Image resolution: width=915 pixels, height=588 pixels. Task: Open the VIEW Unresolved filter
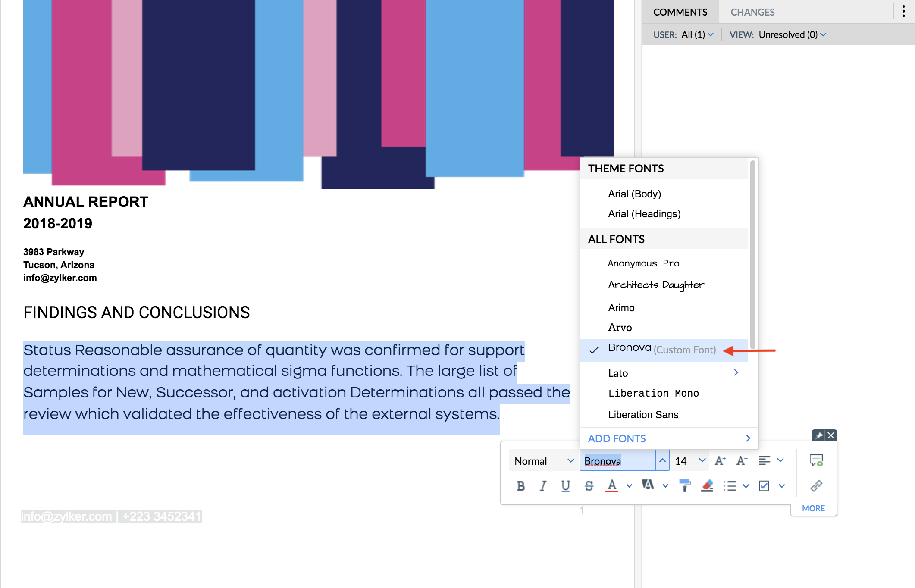coord(791,34)
